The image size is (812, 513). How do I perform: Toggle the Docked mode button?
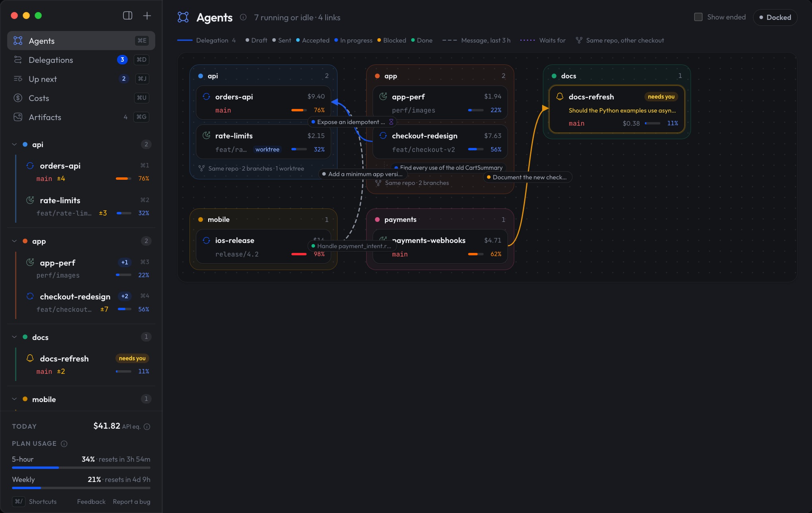(775, 17)
